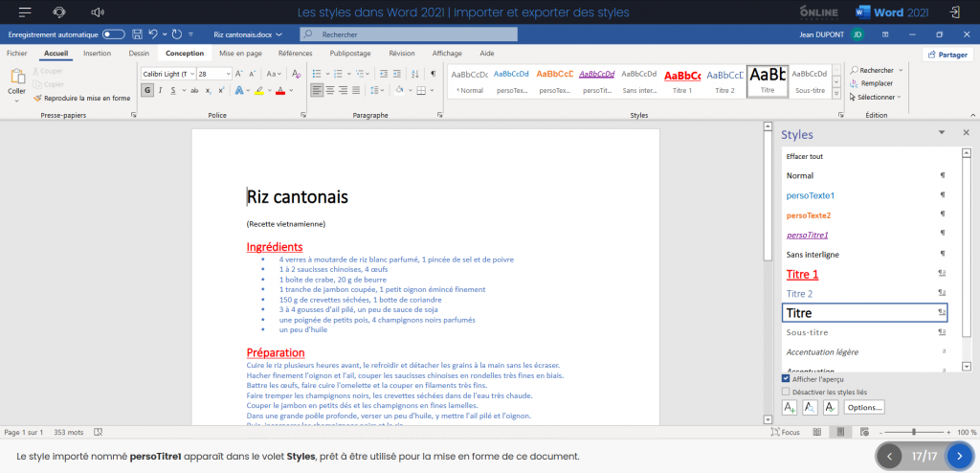Click the Options... button in Styles pane

coord(865,407)
